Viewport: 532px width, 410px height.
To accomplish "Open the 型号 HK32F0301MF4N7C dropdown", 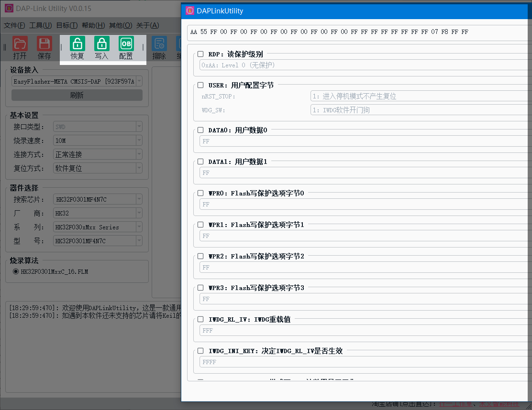I will tap(98, 241).
